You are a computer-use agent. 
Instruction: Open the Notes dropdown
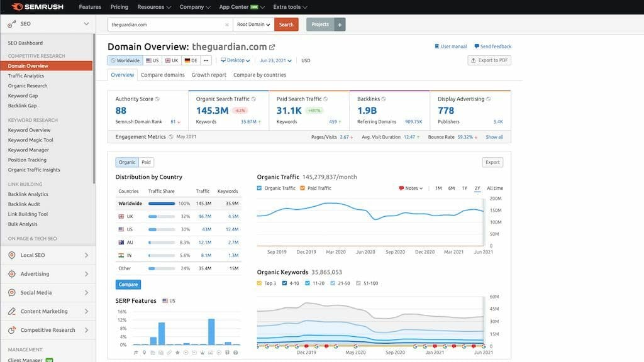[x=411, y=189]
